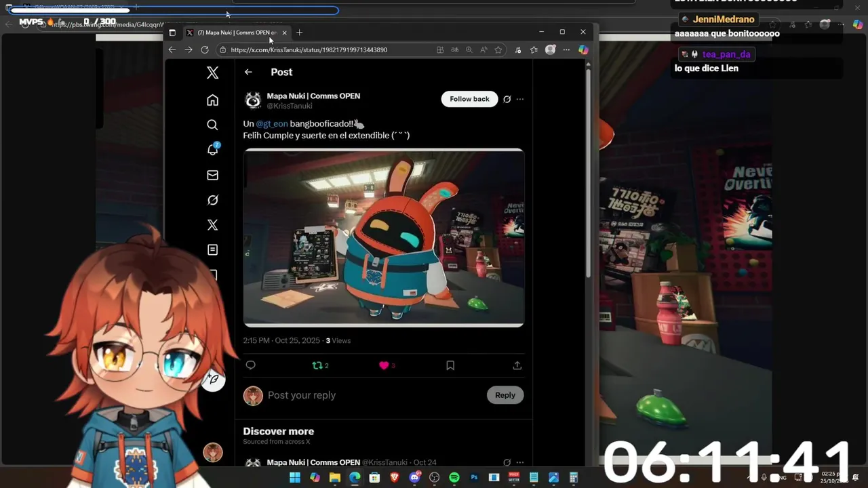
Task: Open Edge Settings and more menu
Action: pos(566,49)
